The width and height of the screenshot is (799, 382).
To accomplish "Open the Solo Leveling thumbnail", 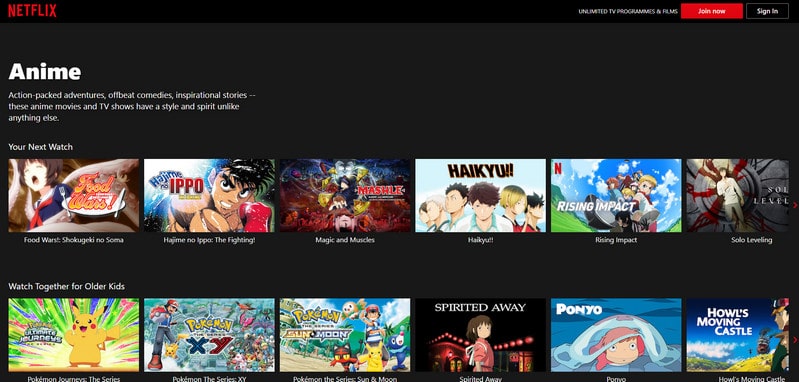I will (737, 196).
